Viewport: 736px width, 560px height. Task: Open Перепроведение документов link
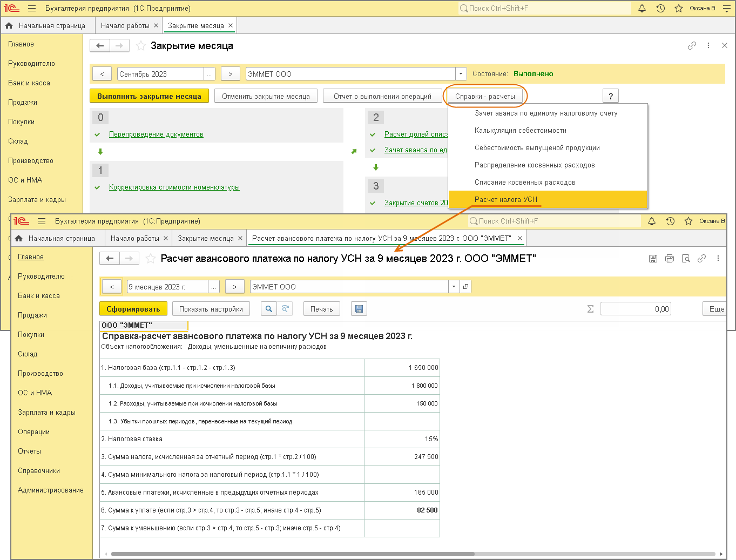[156, 134]
